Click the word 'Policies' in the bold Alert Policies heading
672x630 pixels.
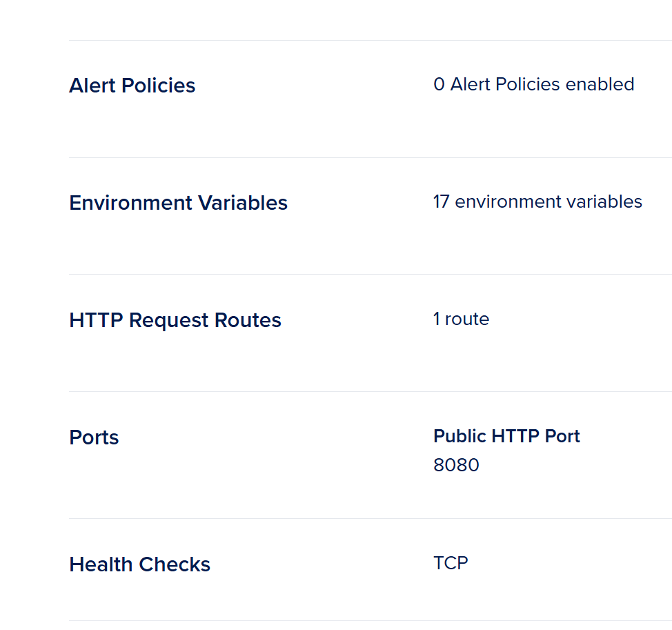pos(158,86)
